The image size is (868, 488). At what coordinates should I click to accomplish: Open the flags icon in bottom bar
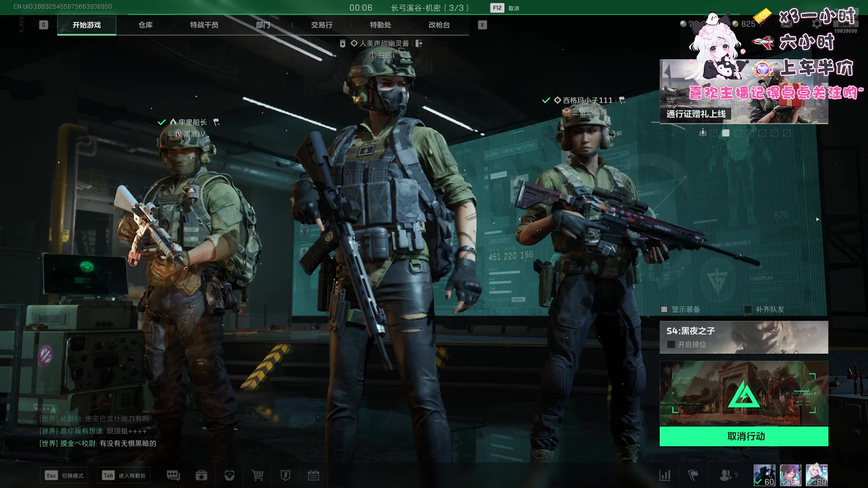pyautogui.click(x=693, y=475)
